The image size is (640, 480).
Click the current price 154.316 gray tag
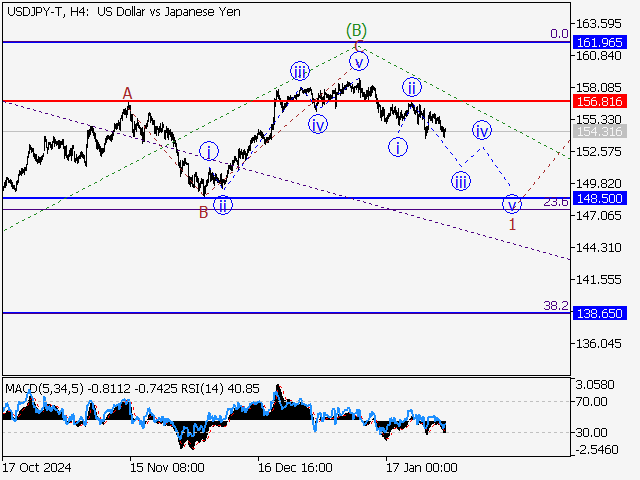600,132
